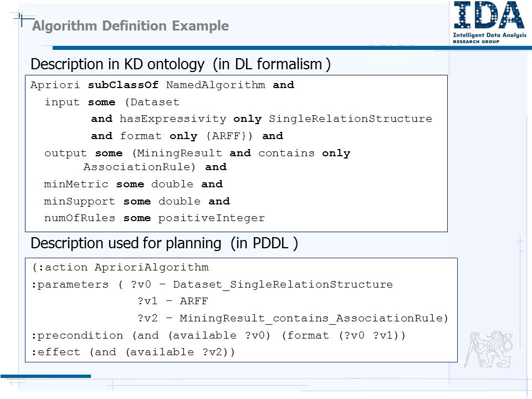The height and width of the screenshot is (399, 532).
Task: Click the line '(:action AprioriAlgorithm'
Action: point(120,267)
